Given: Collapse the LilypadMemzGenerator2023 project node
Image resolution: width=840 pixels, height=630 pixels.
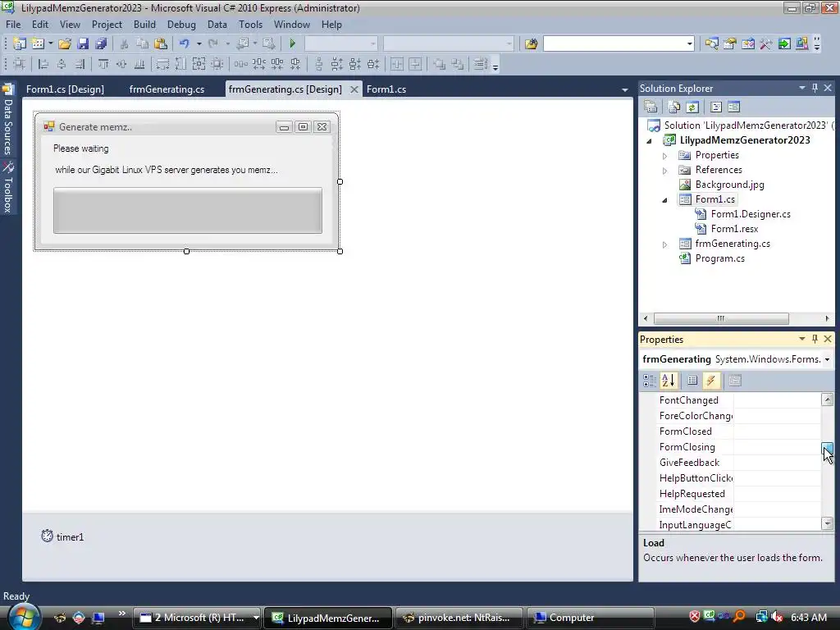Looking at the screenshot, I should point(650,141).
